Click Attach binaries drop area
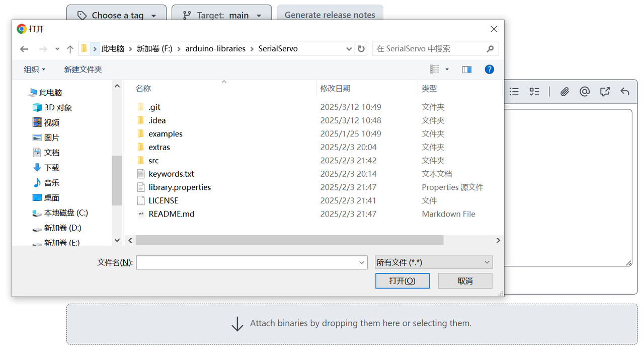Image resolution: width=644 pixels, height=350 pixels. coord(352,324)
